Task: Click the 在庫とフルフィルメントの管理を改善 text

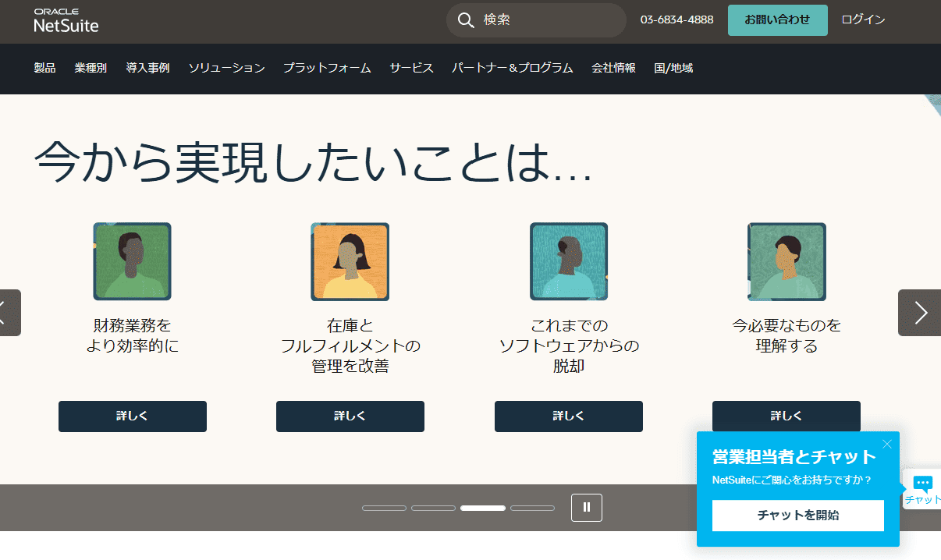Action: (x=350, y=346)
